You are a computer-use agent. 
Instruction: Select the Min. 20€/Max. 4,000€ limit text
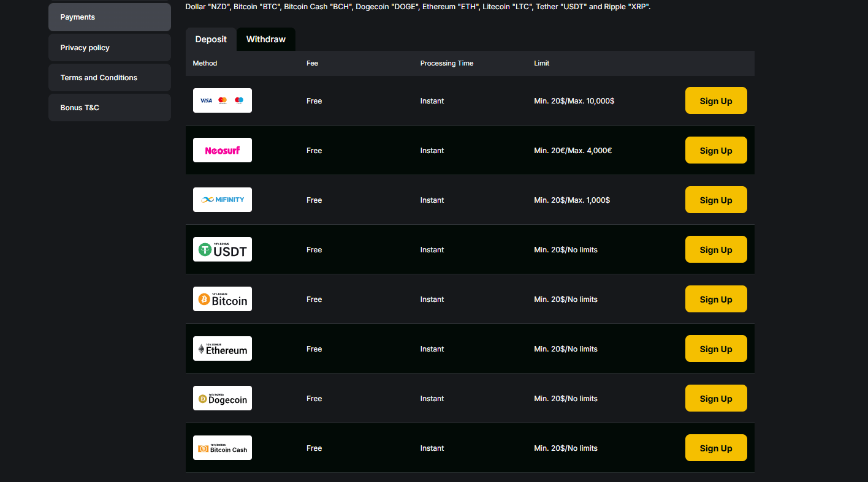573,151
